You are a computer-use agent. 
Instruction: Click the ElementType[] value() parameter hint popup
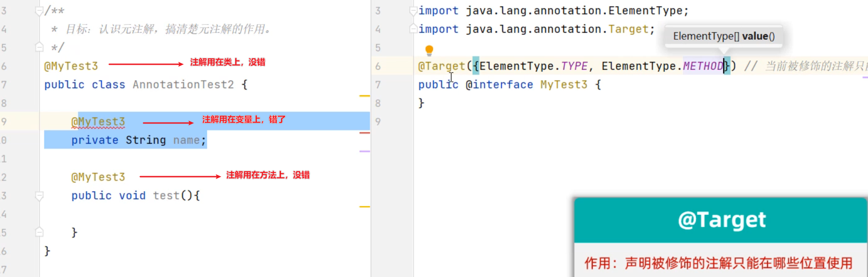coord(724,36)
